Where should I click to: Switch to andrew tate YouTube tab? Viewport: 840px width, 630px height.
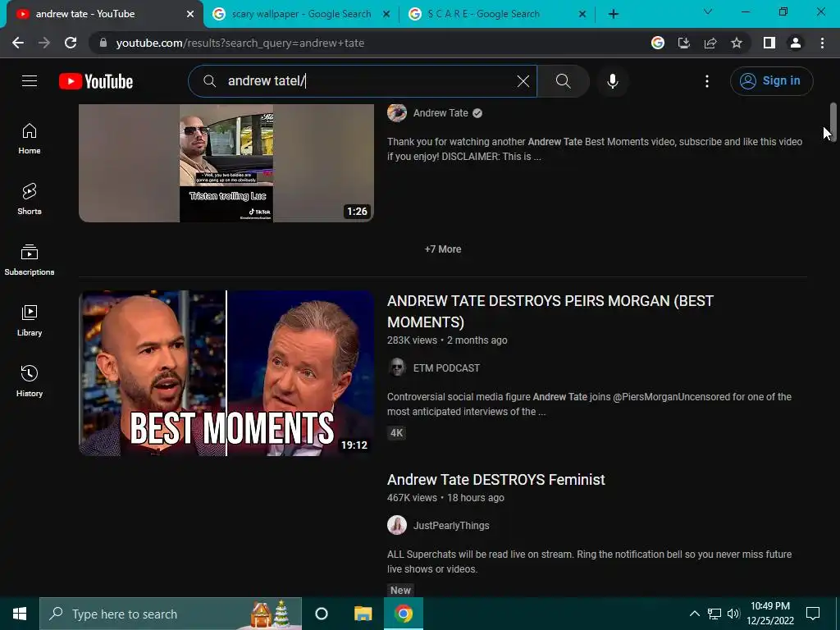tap(104, 14)
